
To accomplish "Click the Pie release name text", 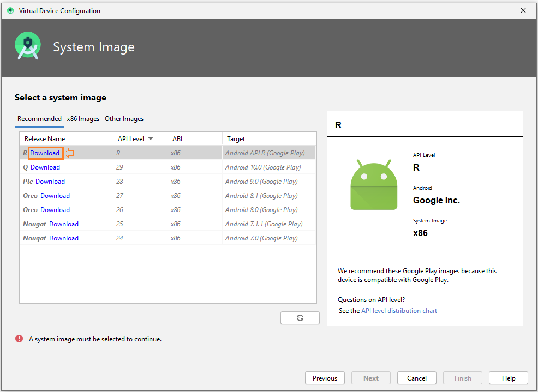I will pos(28,182).
